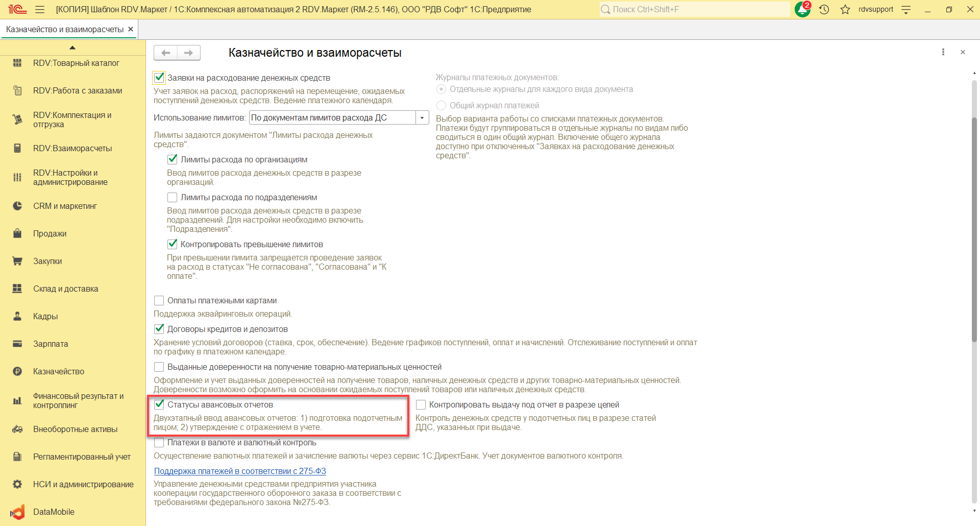Open DataMobile section icon
Viewport: 980px width, 526px height.
coord(17,512)
